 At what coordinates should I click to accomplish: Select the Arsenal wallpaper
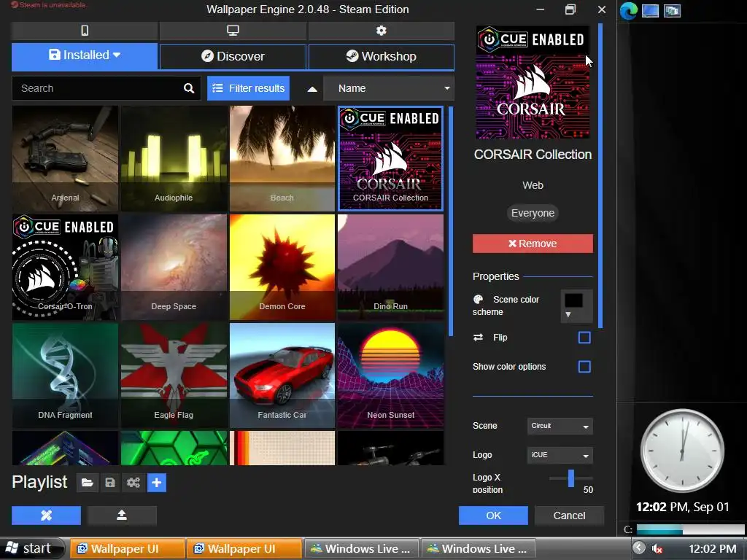pos(65,158)
